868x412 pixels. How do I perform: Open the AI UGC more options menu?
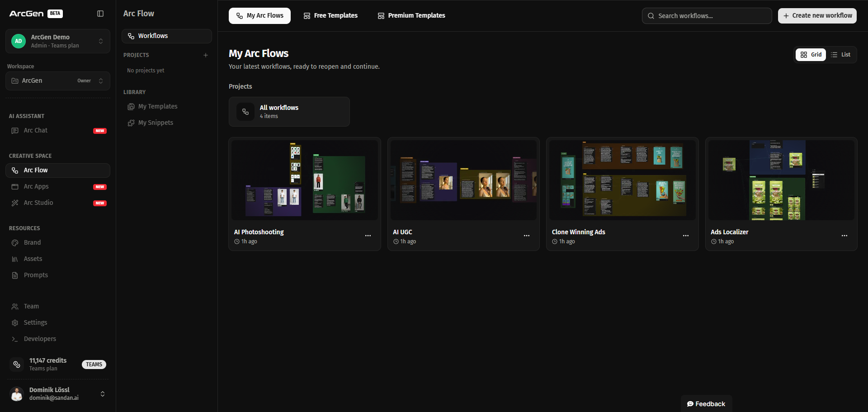click(x=527, y=236)
